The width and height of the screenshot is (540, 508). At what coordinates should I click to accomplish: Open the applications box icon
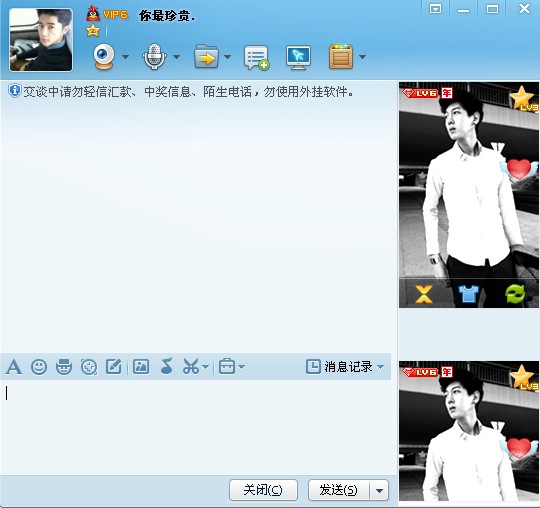click(x=341, y=57)
